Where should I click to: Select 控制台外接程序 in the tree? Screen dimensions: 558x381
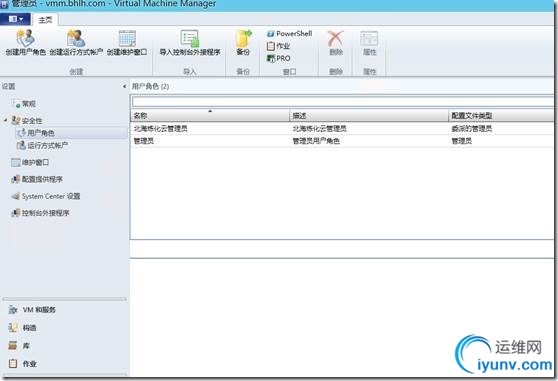click(x=46, y=213)
